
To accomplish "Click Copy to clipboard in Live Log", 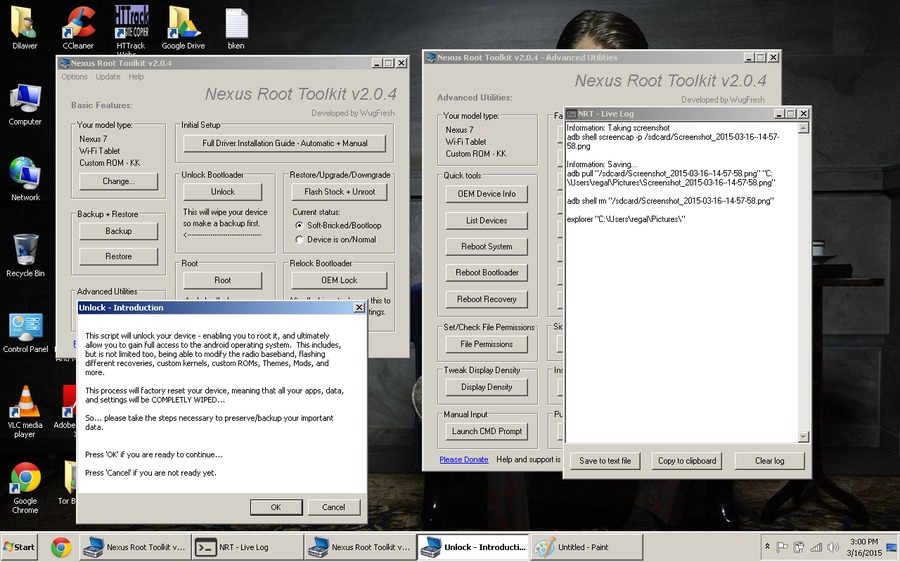I will tap(686, 460).
